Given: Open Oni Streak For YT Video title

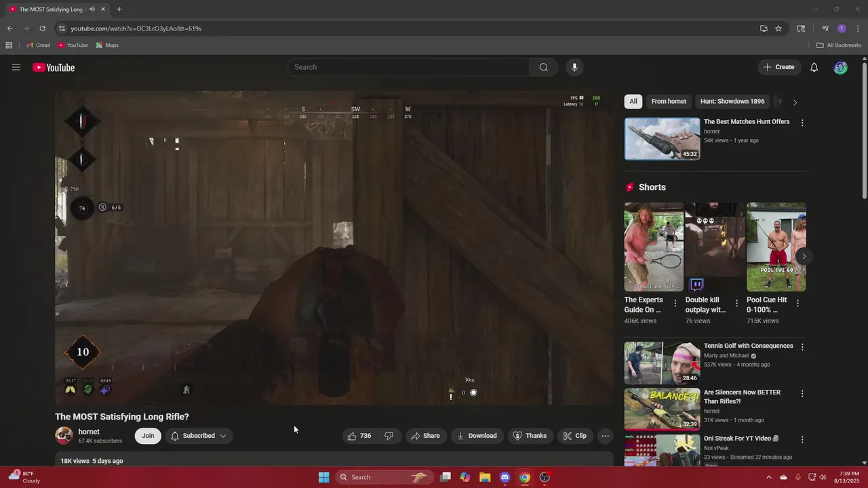Looking at the screenshot, I should coord(741,439).
